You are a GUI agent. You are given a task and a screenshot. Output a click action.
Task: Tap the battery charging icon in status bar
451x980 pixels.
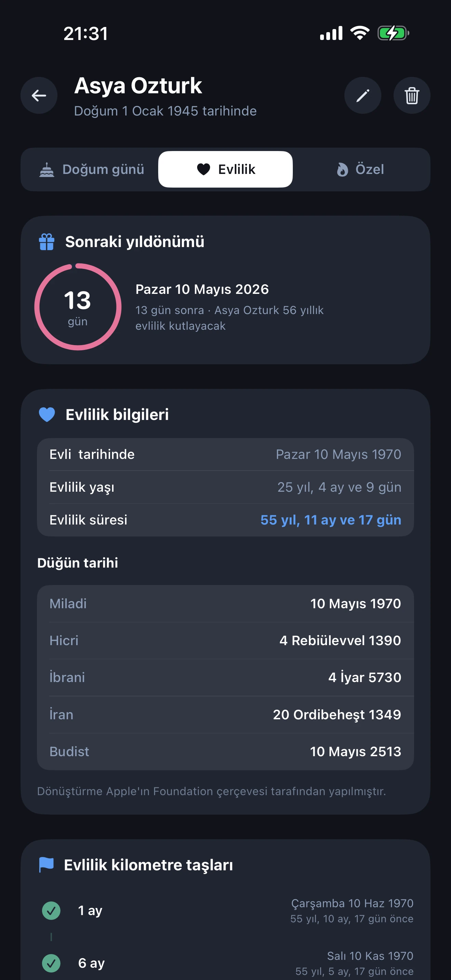pos(393,33)
